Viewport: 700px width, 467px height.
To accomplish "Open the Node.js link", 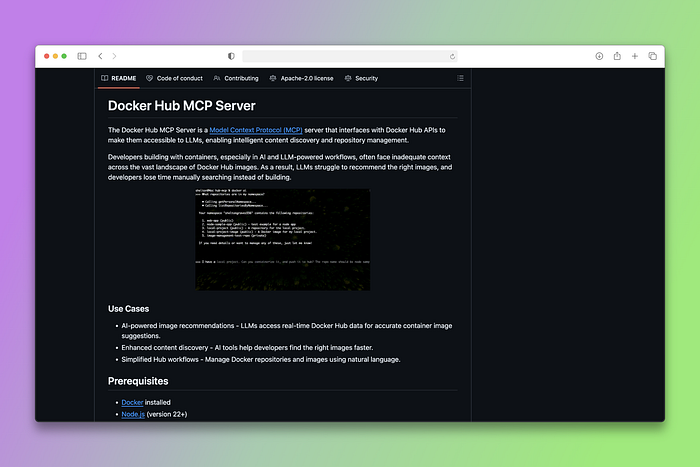I will [133, 414].
